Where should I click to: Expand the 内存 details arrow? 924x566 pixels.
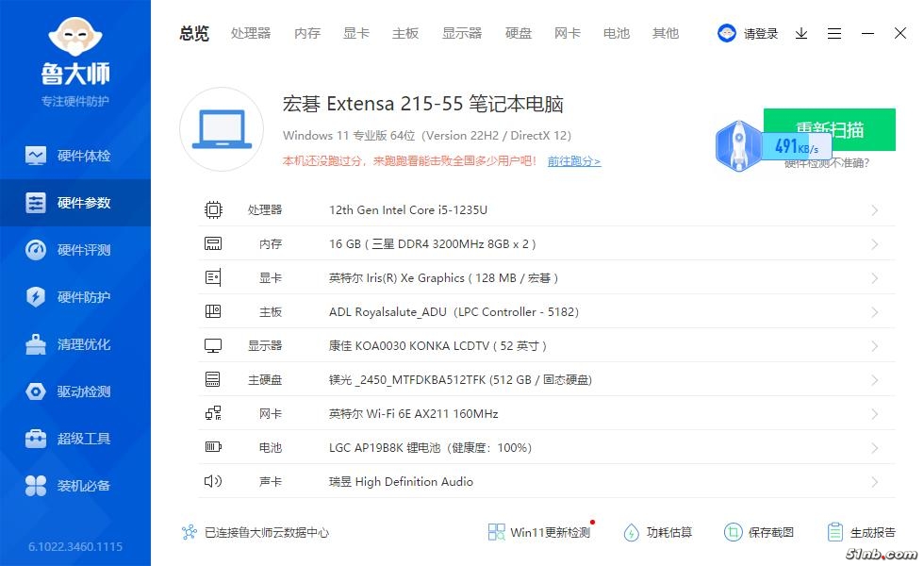[x=874, y=244]
